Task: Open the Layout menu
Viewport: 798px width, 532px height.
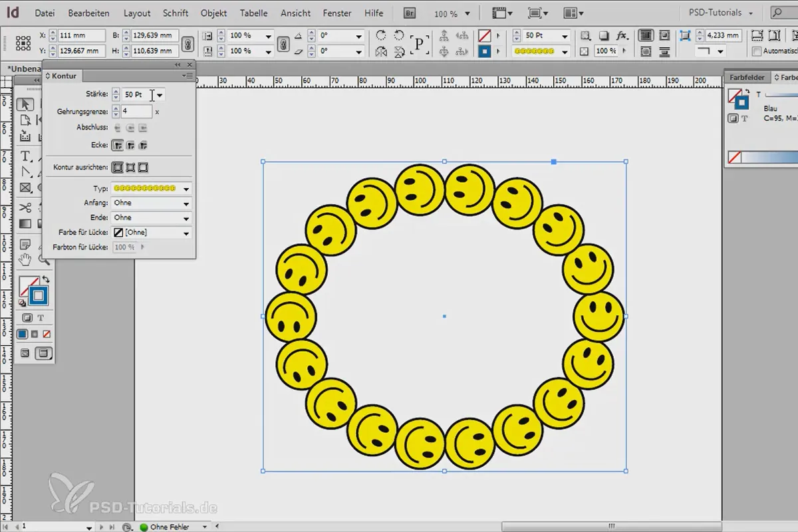Action: (137, 13)
